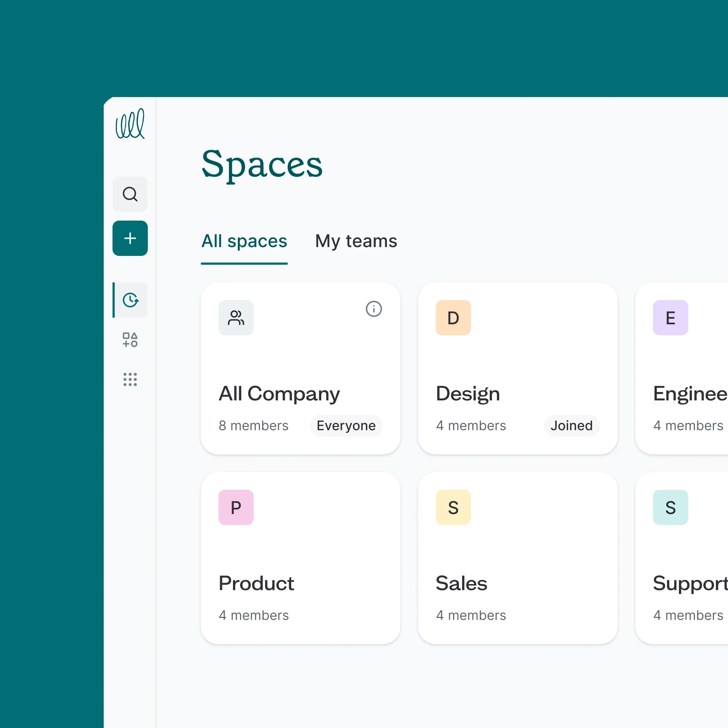Open the recent activity clock icon
Image resolution: width=728 pixels, height=728 pixels.
(x=130, y=300)
